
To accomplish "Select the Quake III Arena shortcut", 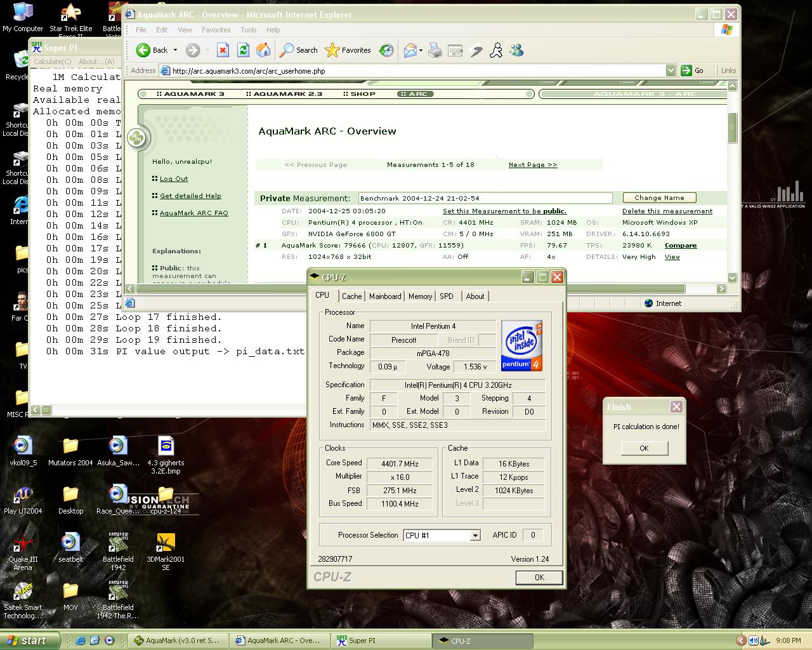I will (x=23, y=552).
